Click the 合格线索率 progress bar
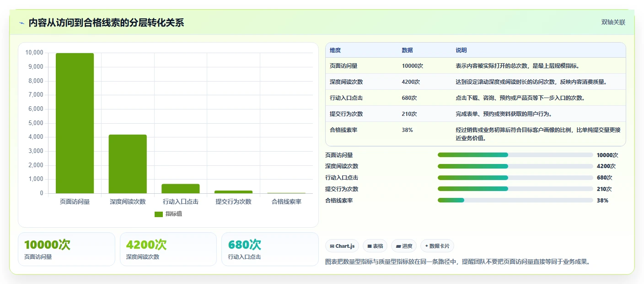Viewport: 644px width, 284px height. (515, 200)
